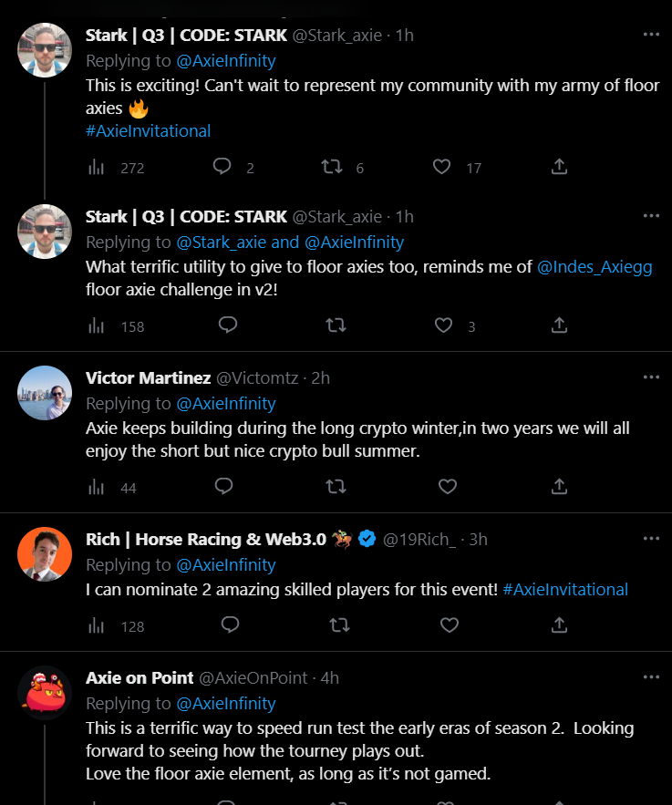Image resolution: width=672 pixels, height=805 pixels.
Task: Open more options menu on Axie on Point tweet
Action: click(651, 676)
